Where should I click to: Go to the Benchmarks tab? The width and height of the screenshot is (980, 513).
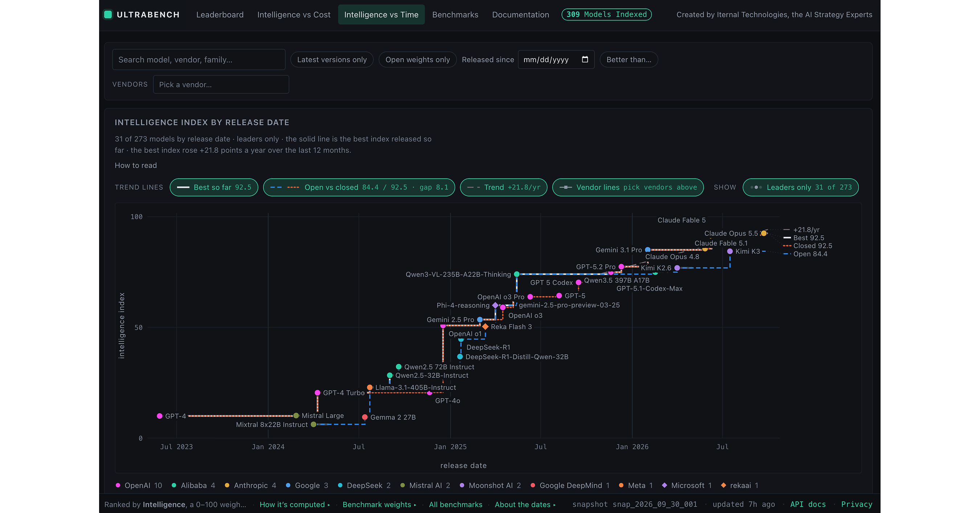point(455,15)
